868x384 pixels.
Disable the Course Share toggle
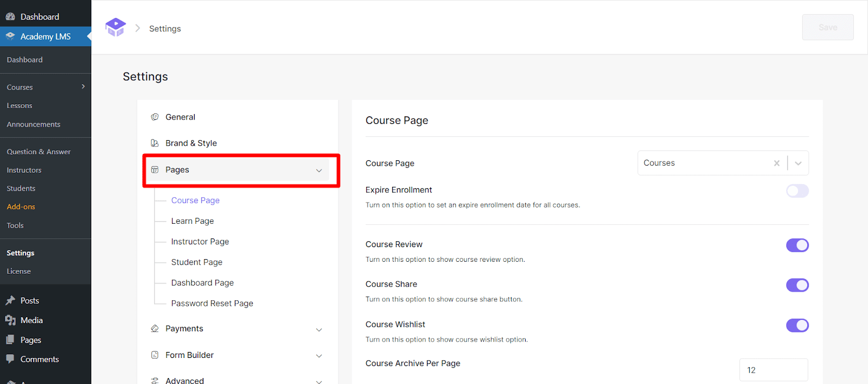coord(797,285)
